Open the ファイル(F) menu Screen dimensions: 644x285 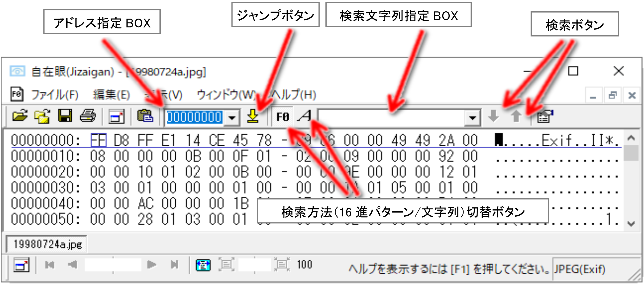(x=55, y=95)
